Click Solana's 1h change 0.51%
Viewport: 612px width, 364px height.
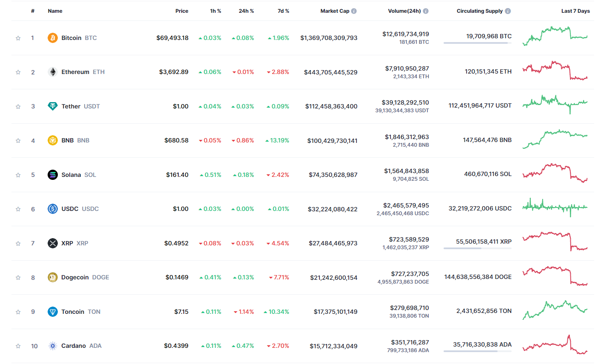[x=211, y=175]
